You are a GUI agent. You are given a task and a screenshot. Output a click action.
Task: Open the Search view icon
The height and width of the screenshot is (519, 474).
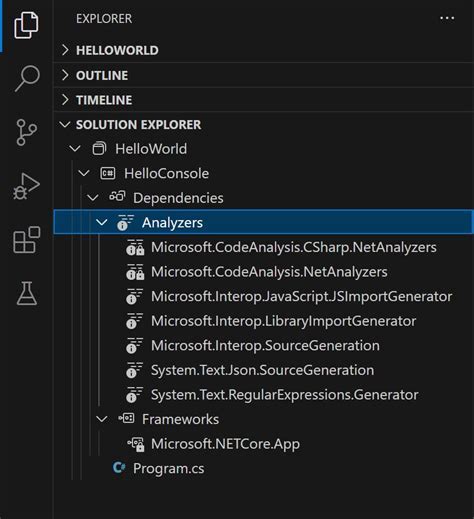coord(27,78)
